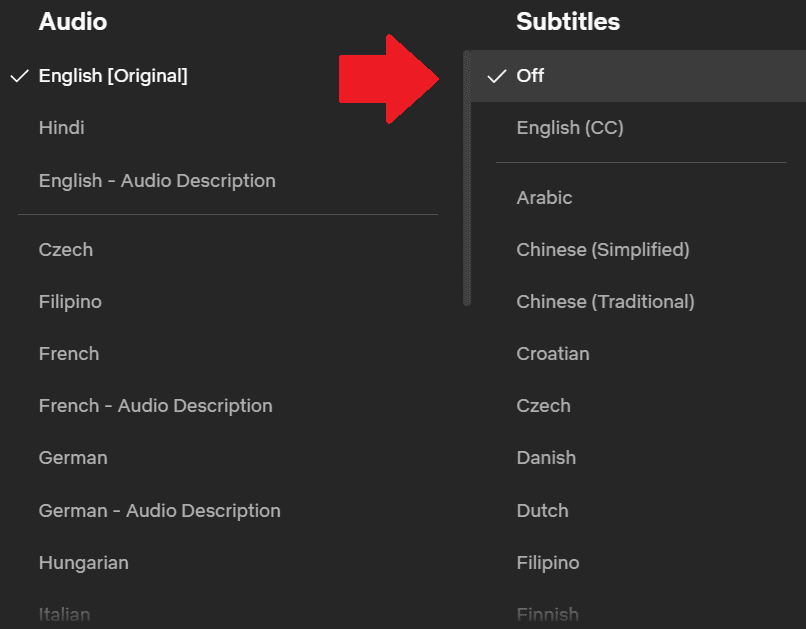Select Czech audio language
This screenshot has width=806, height=629.
click(x=66, y=250)
